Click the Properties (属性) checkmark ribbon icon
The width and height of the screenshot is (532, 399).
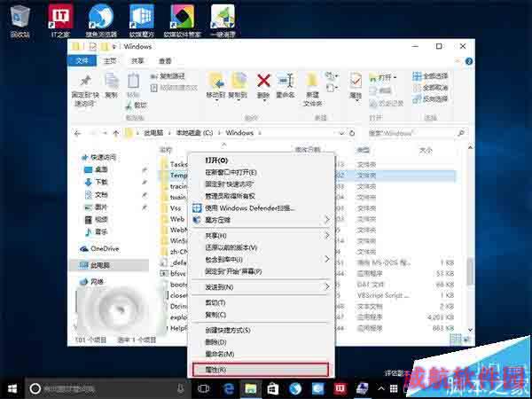pos(356,81)
